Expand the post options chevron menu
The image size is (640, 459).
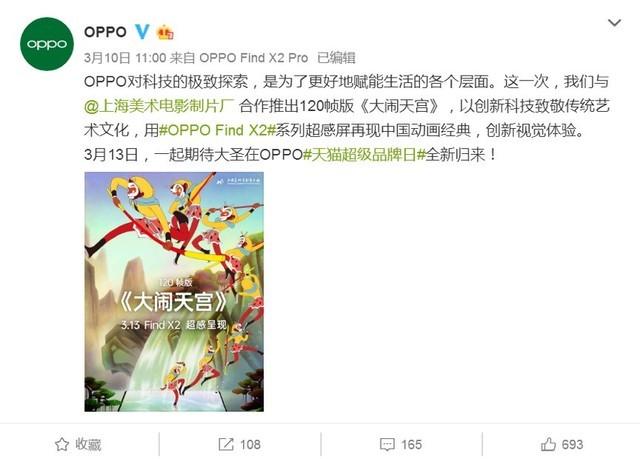[x=614, y=22]
